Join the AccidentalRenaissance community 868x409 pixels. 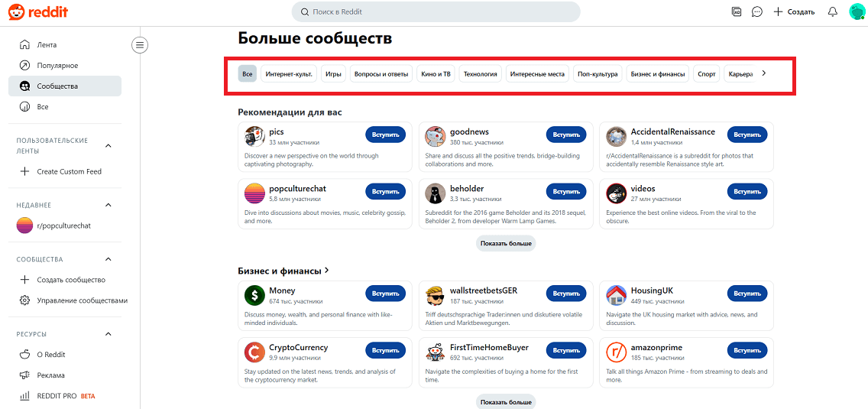coord(747,135)
